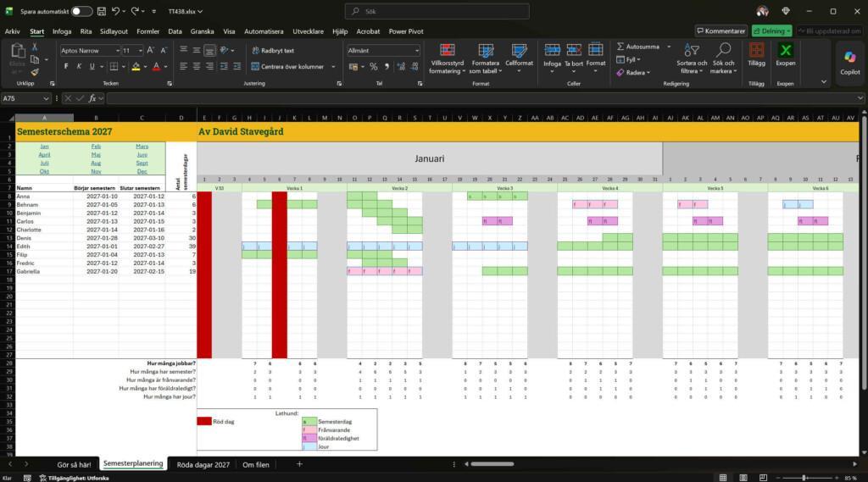Viewport: 868px width, 482px height.
Task: Open the yellow fill color swatch
Action: pos(136,66)
